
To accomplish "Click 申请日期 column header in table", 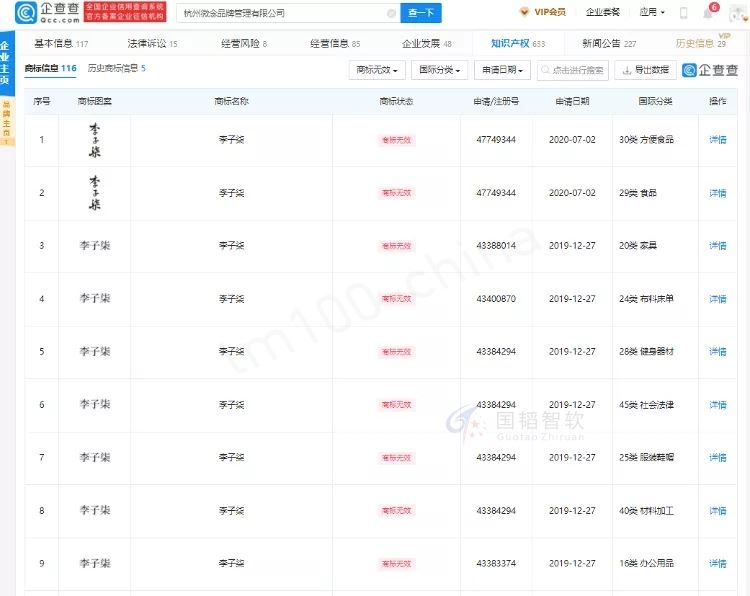I will 572,101.
